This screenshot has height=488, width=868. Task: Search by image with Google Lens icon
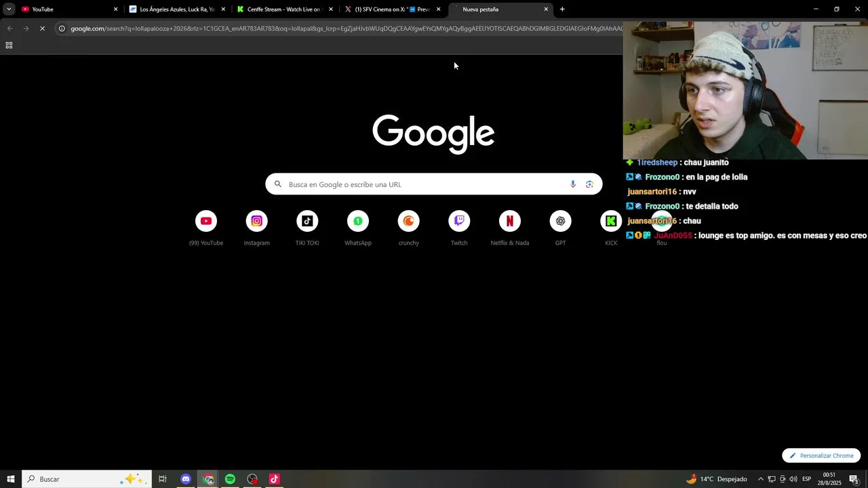pyautogui.click(x=589, y=184)
